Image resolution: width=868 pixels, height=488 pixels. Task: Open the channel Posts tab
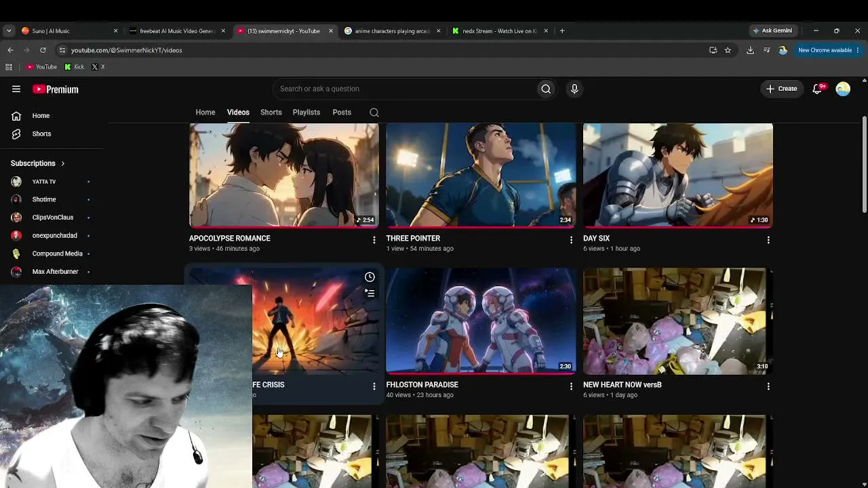tap(342, 113)
